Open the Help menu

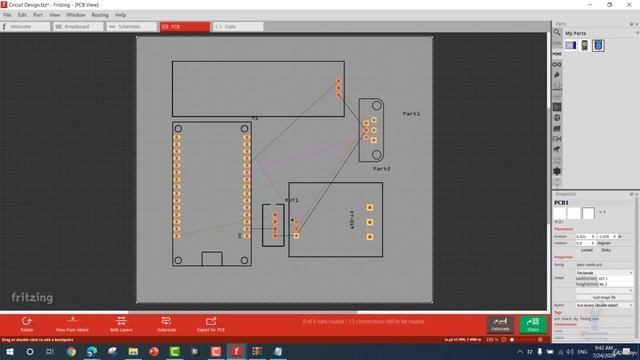tap(120, 15)
